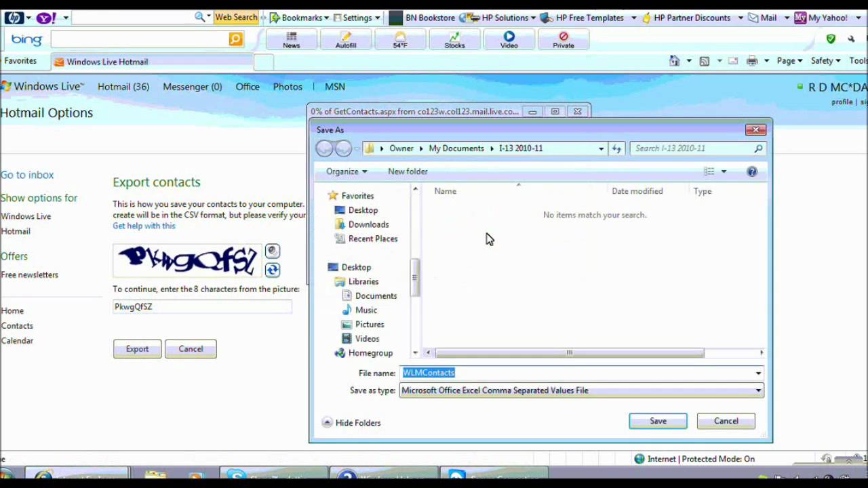The image size is (868, 488).
Task: Click the Print icon in command bar
Action: coord(752,61)
